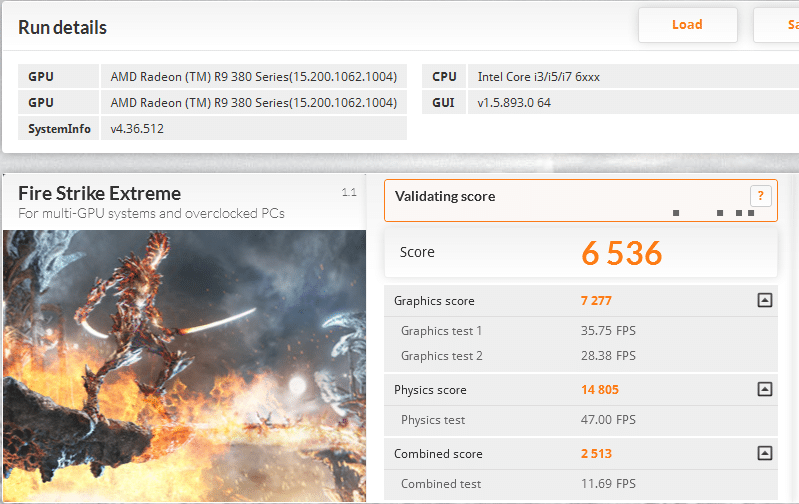Image resolution: width=799 pixels, height=504 pixels.
Task: Click the Graphics test 2 label
Action: (x=442, y=356)
